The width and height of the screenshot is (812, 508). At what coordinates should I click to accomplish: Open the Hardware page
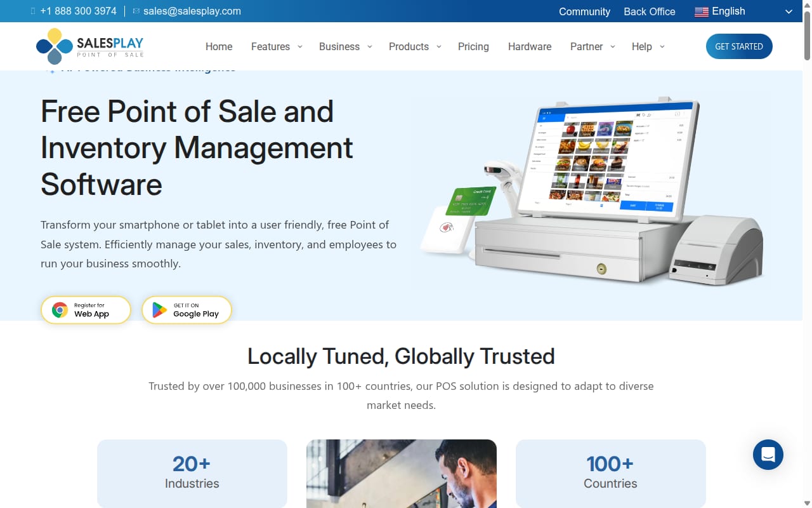tap(530, 46)
